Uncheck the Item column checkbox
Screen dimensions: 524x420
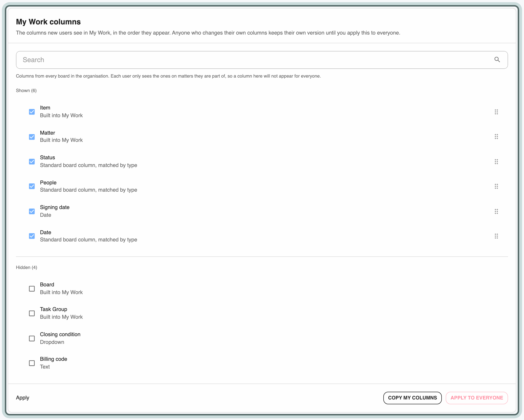coord(32,112)
